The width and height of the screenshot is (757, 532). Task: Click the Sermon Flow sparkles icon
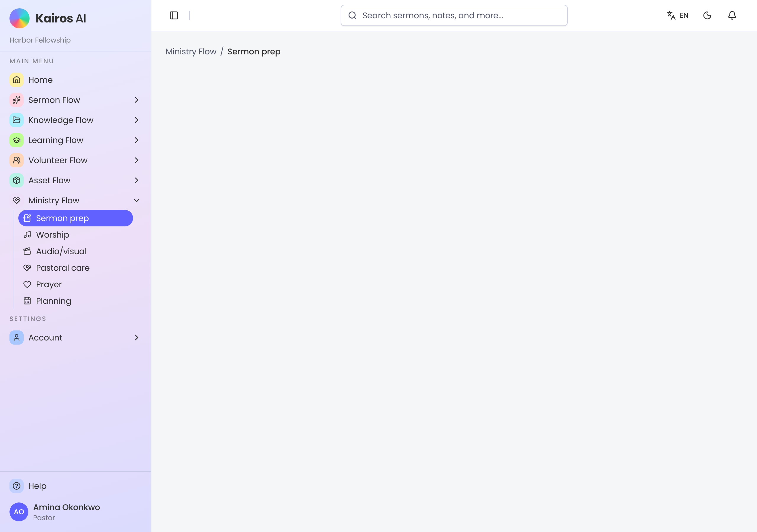pos(17,100)
